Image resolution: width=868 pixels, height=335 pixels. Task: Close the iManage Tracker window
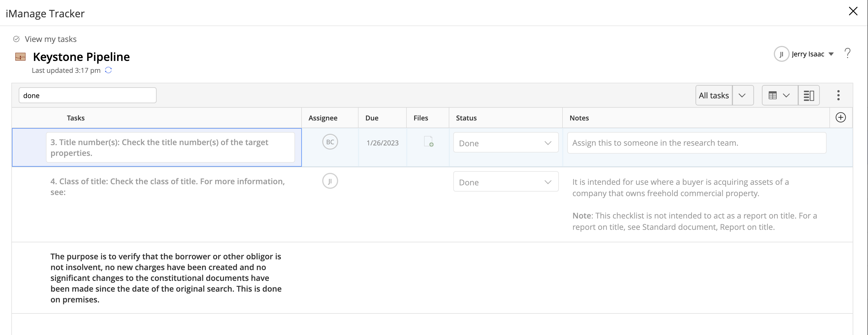click(x=853, y=11)
